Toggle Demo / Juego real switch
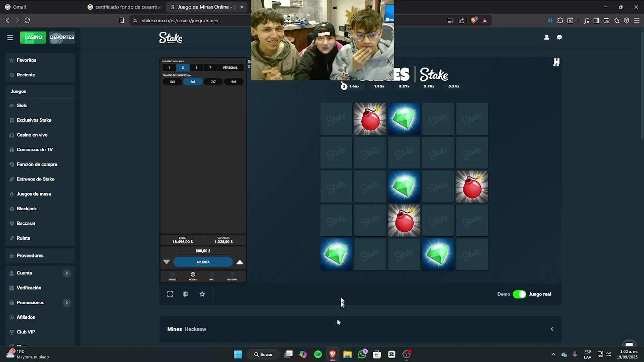The width and height of the screenshot is (644, 362). coord(519,294)
